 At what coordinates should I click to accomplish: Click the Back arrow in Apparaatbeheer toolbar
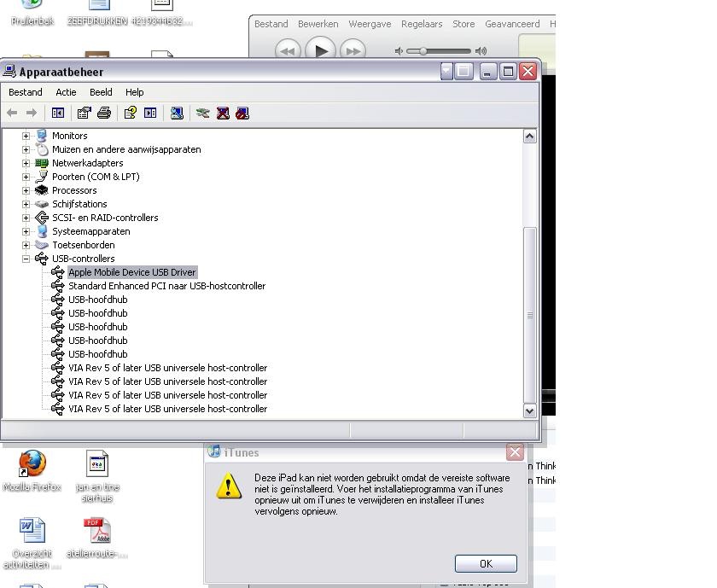(x=12, y=113)
